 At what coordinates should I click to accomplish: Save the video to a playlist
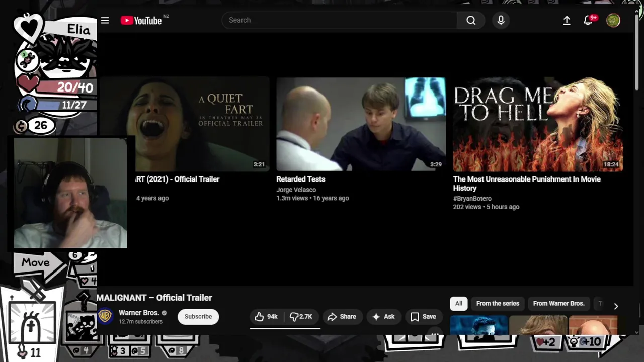coord(423,316)
